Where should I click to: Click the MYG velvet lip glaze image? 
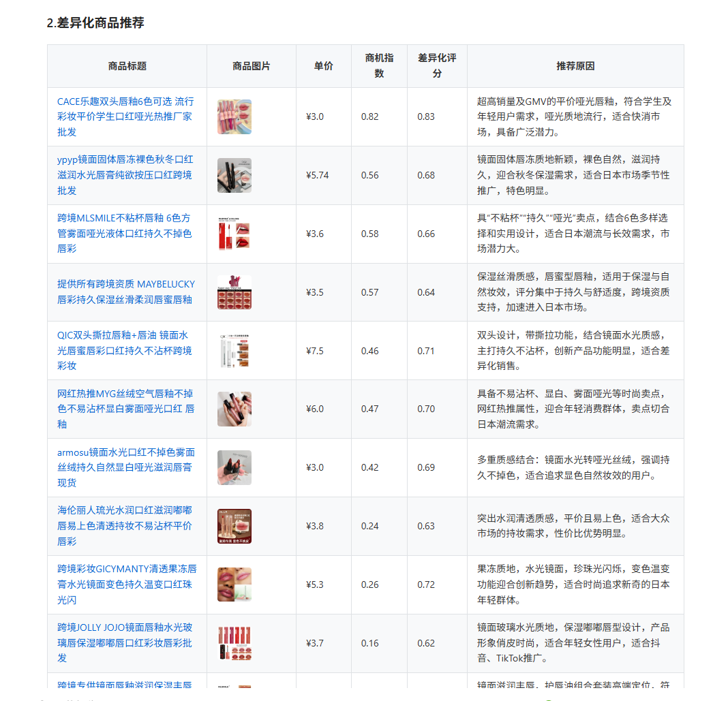coord(234,409)
